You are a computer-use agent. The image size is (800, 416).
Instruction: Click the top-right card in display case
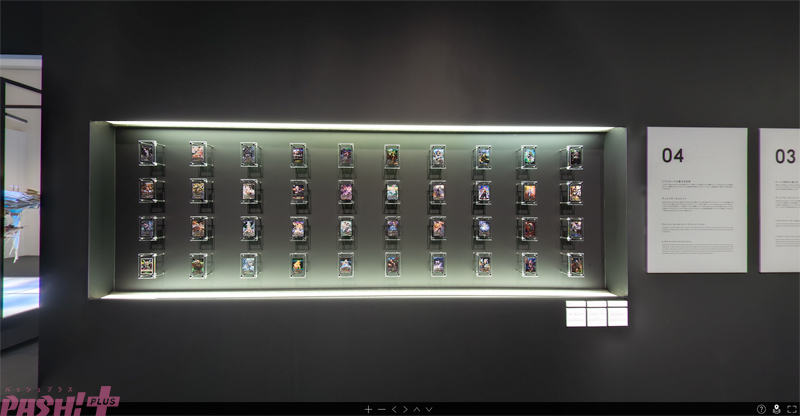574,156
